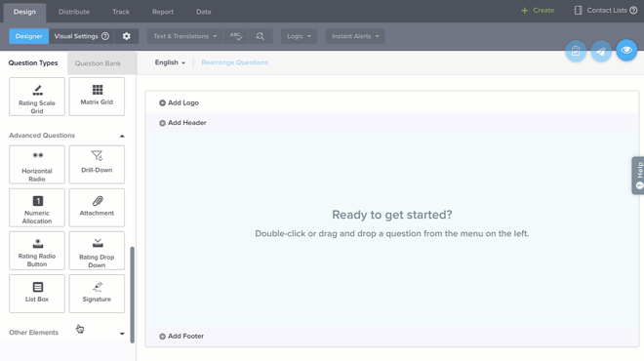Click the Designer button
This screenshot has width=644, height=361.
click(x=28, y=36)
